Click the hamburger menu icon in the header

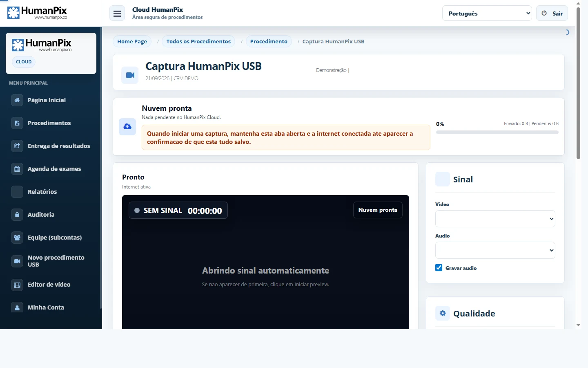coord(117,13)
